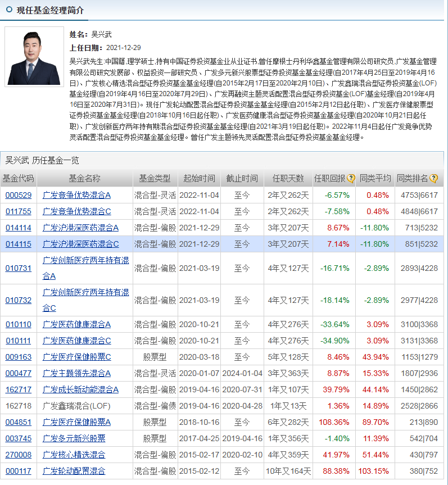Click the 起始时间 column header
This screenshot has height=485, width=448.
pyautogui.click(x=199, y=179)
